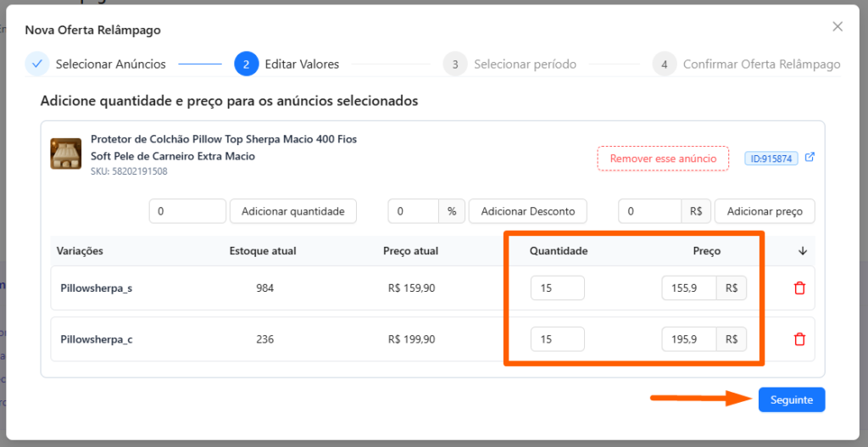
Task: Jump to Selecionar período step
Action: pyautogui.click(x=525, y=64)
